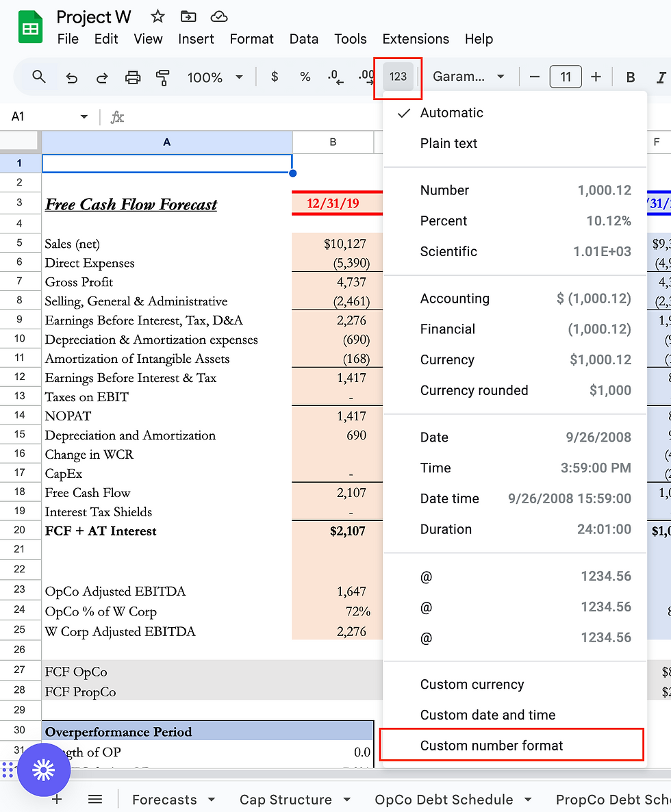Select the paint format roller icon
Screen dimensions: 671x812
[x=162, y=77]
